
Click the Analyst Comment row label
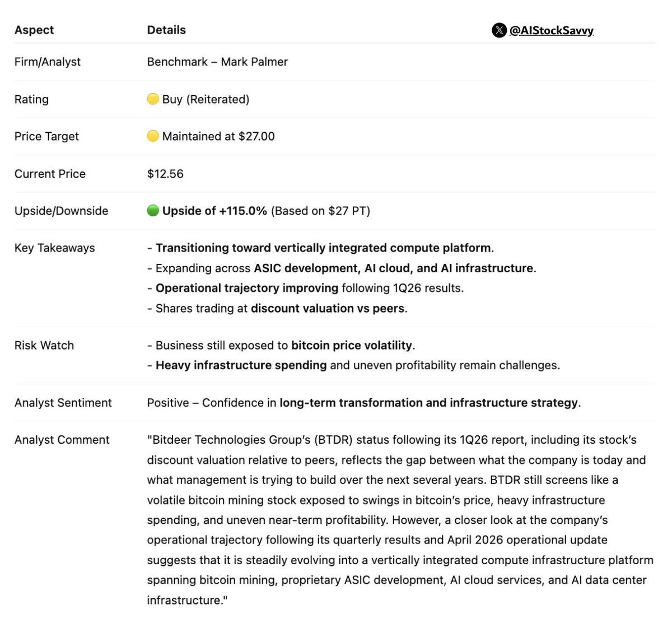coord(62,440)
